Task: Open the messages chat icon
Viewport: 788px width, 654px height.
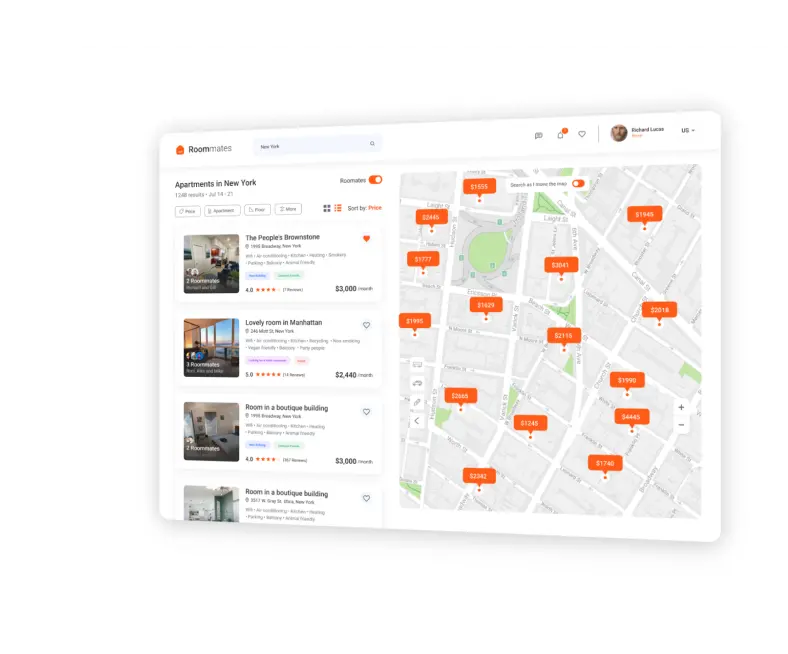Action: 539,136
